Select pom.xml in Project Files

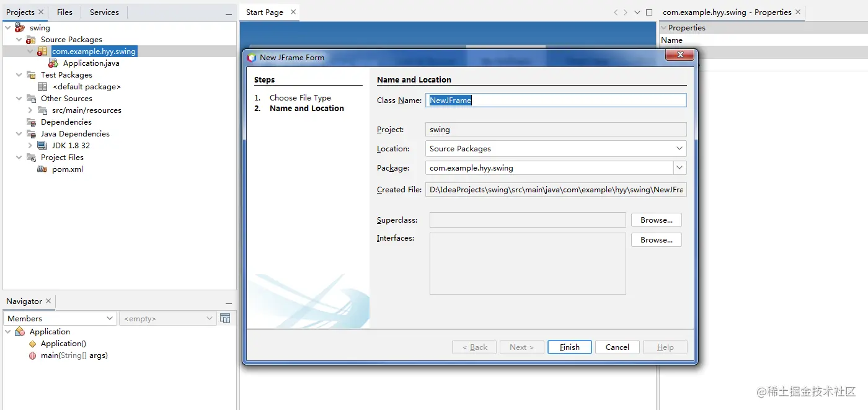[x=68, y=169]
